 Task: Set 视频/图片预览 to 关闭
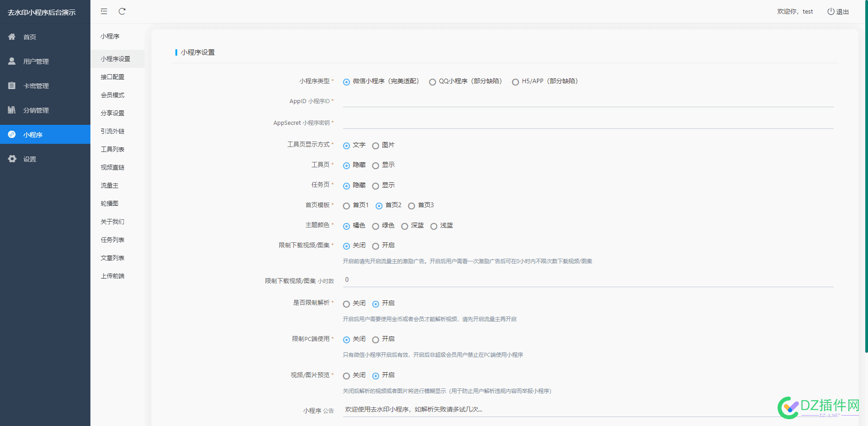(346, 376)
